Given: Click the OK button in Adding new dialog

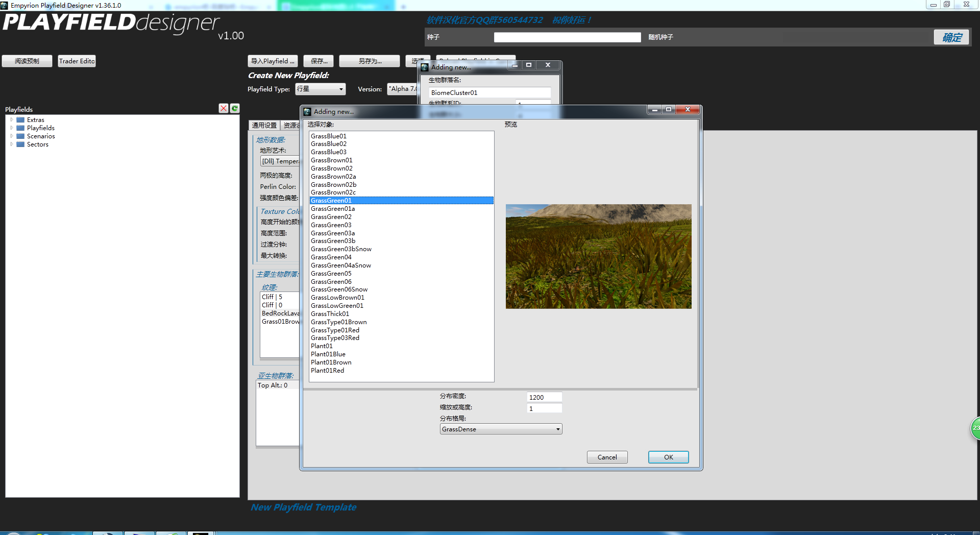Looking at the screenshot, I should (669, 457).
